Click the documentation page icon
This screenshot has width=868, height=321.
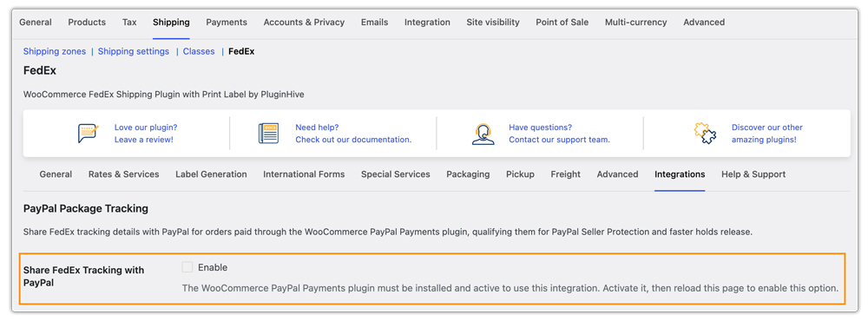[x=268, y=134]
